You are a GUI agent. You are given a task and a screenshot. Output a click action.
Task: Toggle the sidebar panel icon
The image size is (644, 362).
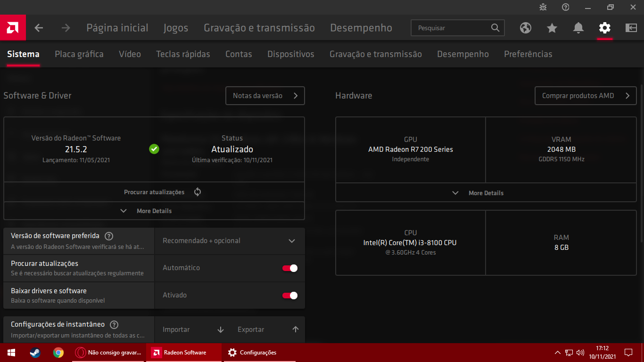(x=631, y=28)
